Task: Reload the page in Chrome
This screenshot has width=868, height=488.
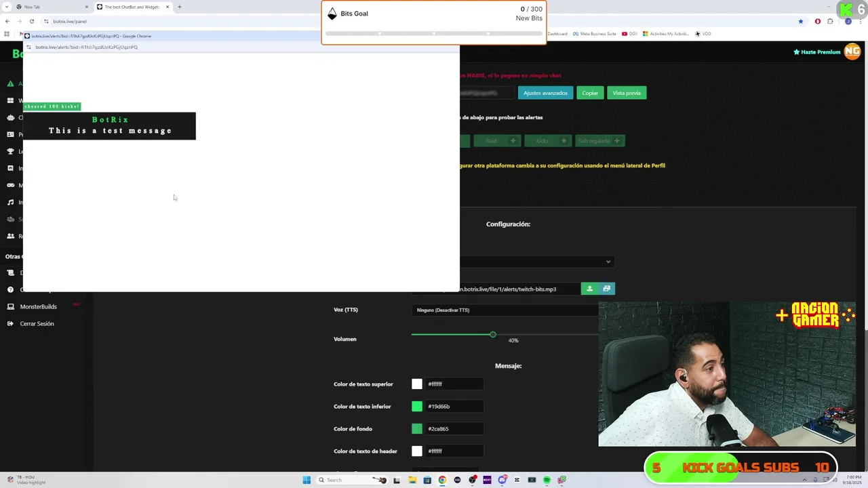Action: coord(31,21)
